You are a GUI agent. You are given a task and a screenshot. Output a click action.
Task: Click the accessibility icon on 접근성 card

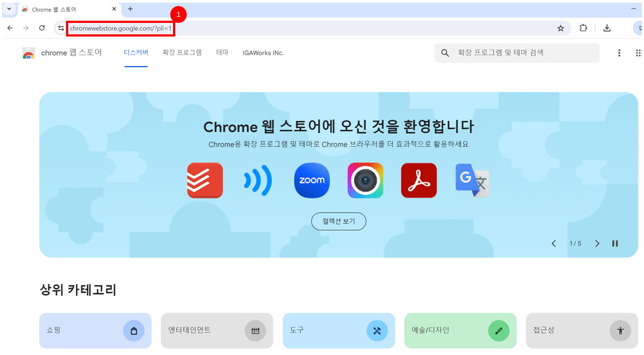pos(620,331)
